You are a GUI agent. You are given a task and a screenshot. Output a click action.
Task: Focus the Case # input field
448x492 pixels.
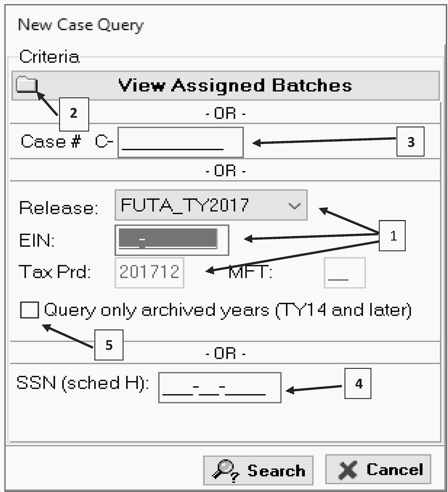[x=180, y=142]
